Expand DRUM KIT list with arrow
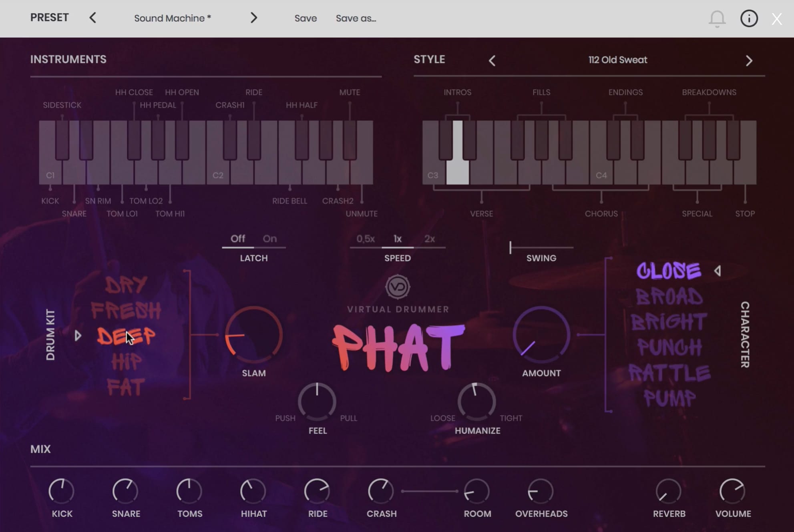794x532 pixels. coord(78,336)
